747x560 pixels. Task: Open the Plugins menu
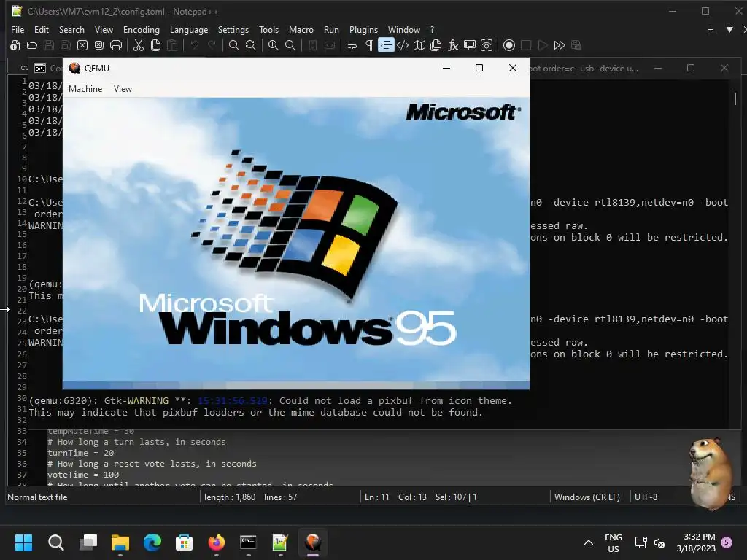363,29
